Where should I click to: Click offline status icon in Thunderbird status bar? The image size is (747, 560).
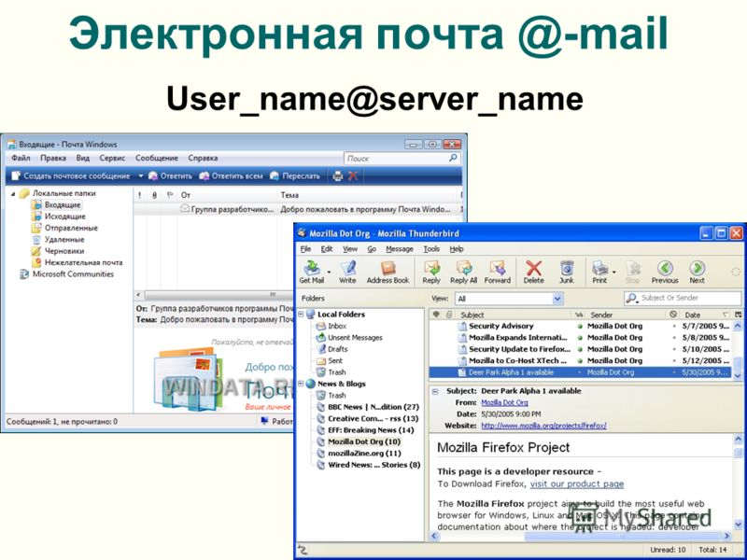(x=302, y=550)
